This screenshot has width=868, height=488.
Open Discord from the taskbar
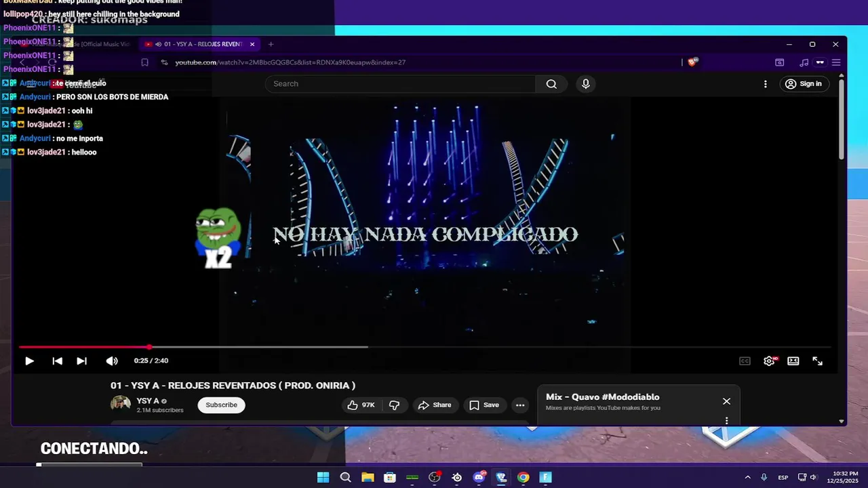click(x=479, y=477)
